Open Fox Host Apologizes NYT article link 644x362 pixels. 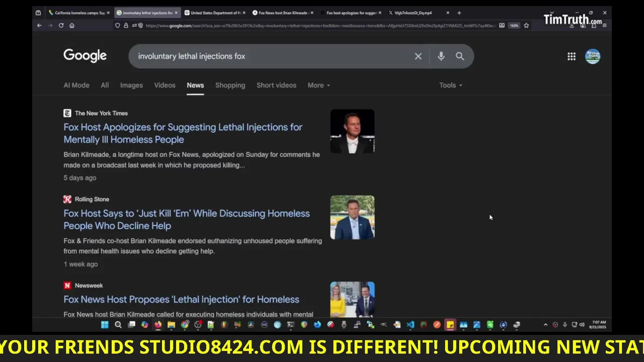tap(183, 133)
